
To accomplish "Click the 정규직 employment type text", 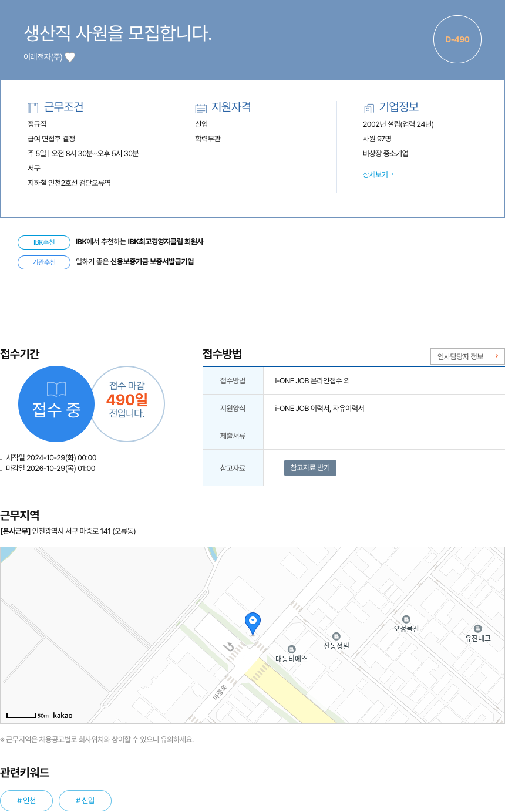I will (x=37, y=124).
